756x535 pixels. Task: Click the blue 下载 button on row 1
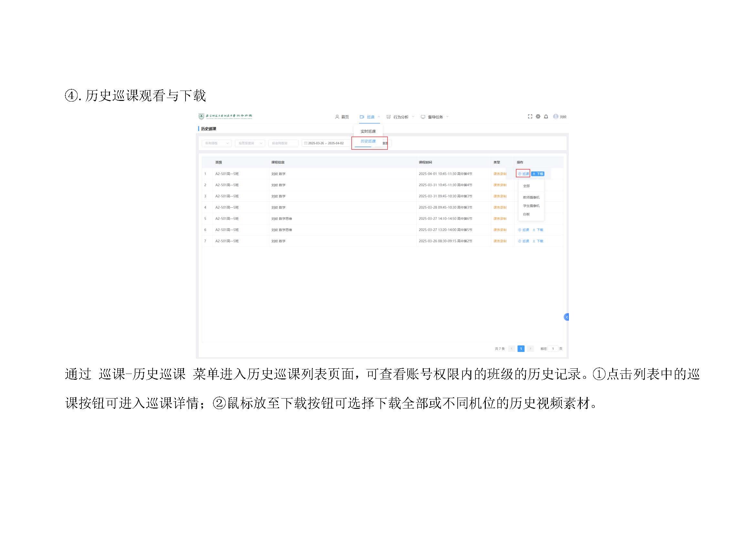point(538,174)
